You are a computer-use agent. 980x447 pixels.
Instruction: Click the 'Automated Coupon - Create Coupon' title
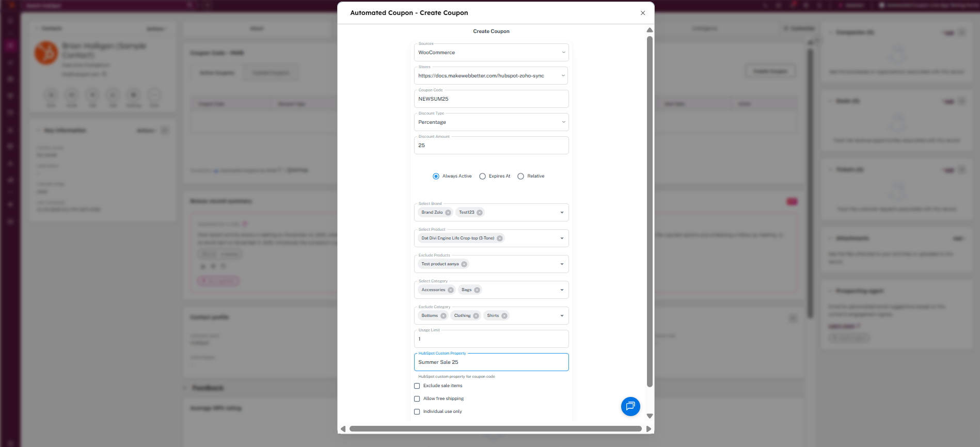[x=409, y=13]
